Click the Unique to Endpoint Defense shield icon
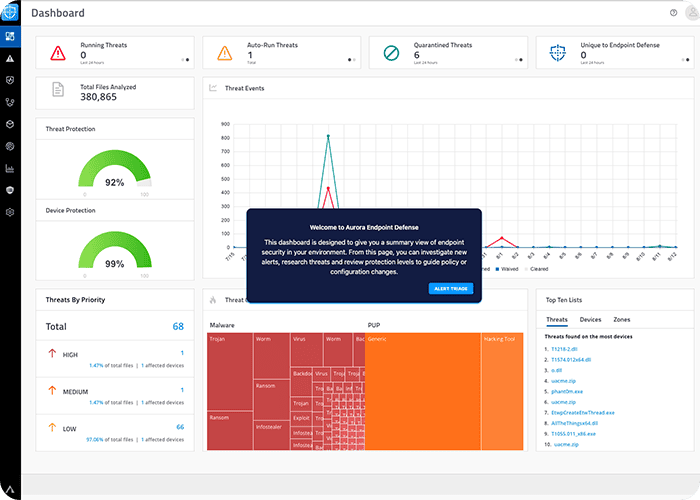Screen dimensions: 700x500 (558, 53)
